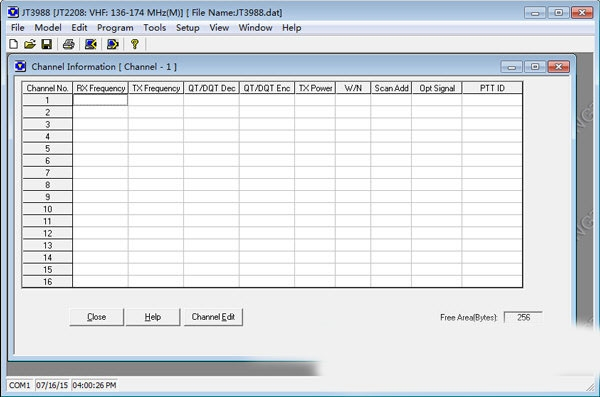
Task: Open the Model menu
Action: tap(48, 28)
